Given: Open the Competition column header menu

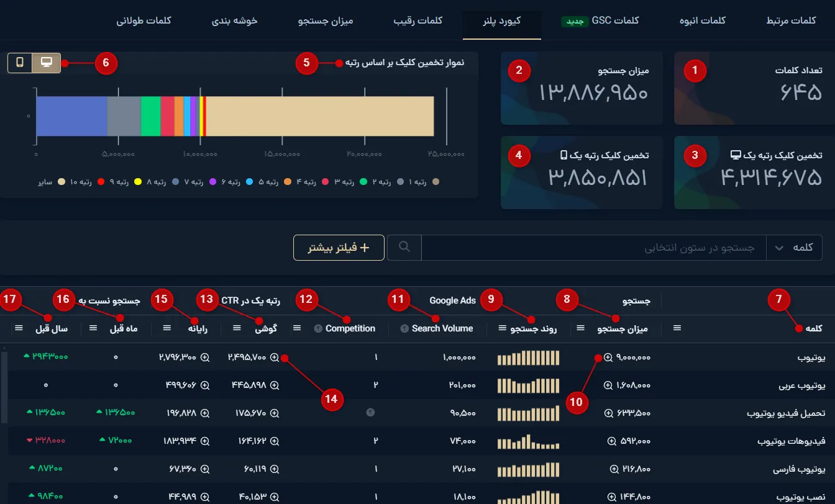Looking at the screenshot, I should tap(297, 328).
